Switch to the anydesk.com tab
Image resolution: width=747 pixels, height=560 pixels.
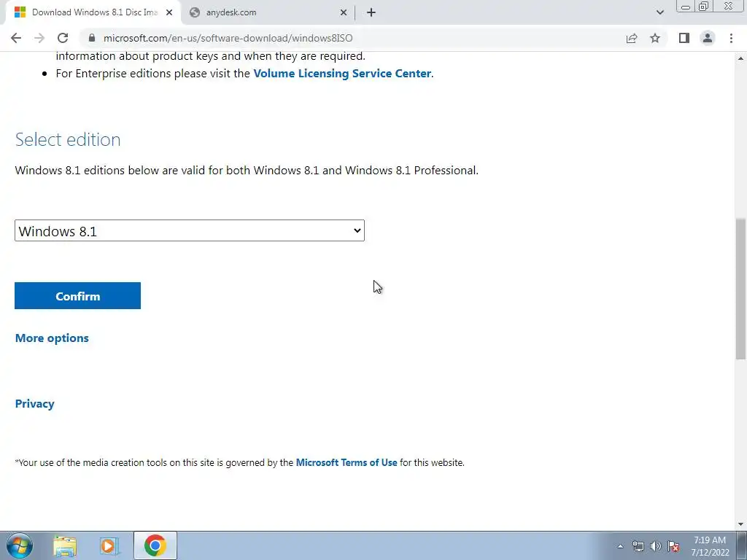click(268, 12)
